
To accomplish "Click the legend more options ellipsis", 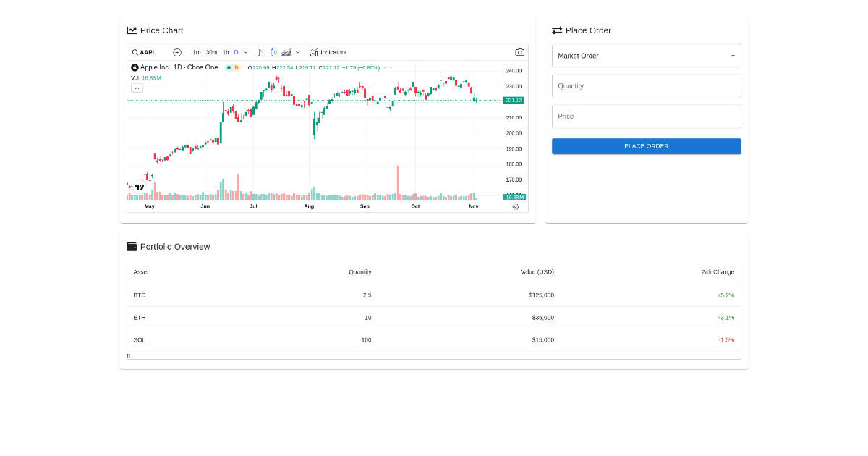I will click(x=388, y=67).
